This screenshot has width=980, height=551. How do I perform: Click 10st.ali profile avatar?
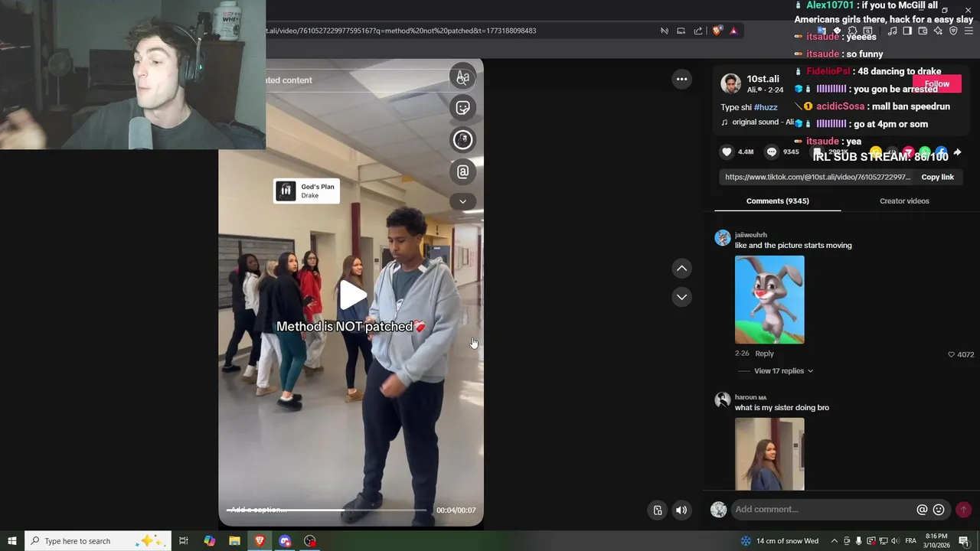(731, 83)
